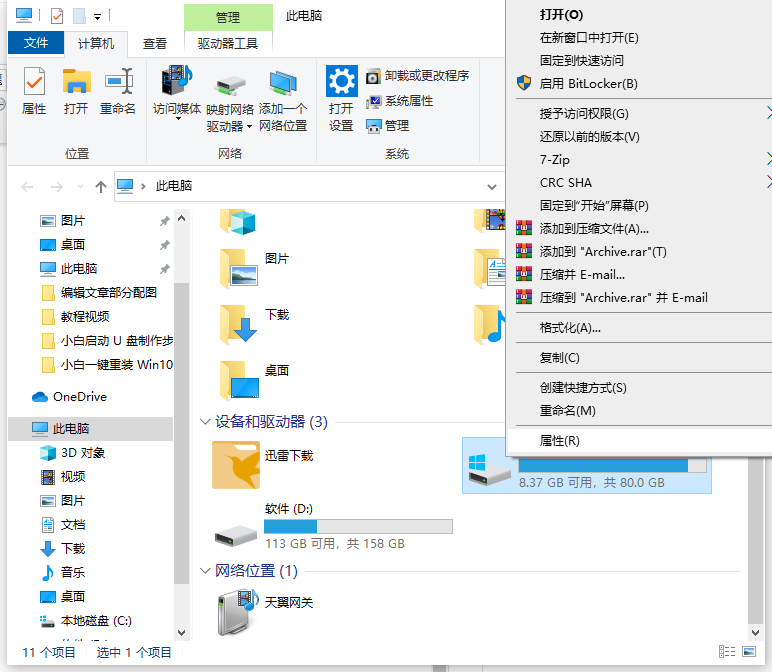Choose 复制(C) in the context menu
This screenshot has width=772, height=672.
pyautogui.click(x=640, y=358)
